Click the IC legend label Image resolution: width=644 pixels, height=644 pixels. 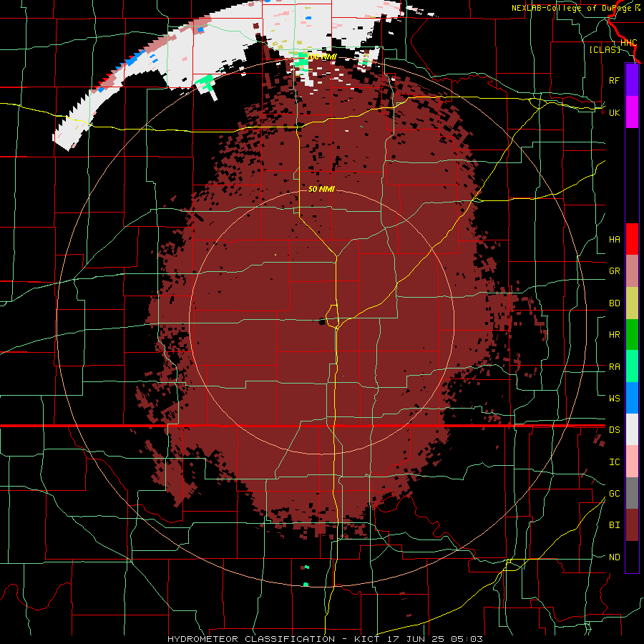coord(614,462)
